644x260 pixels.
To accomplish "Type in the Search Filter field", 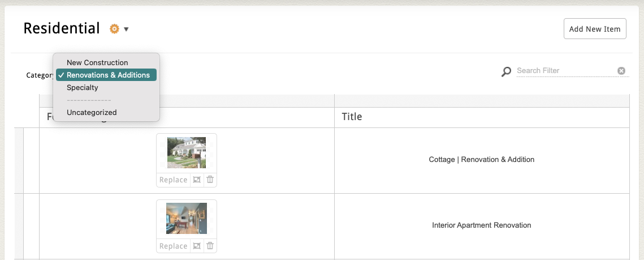I will coord(565,71).
